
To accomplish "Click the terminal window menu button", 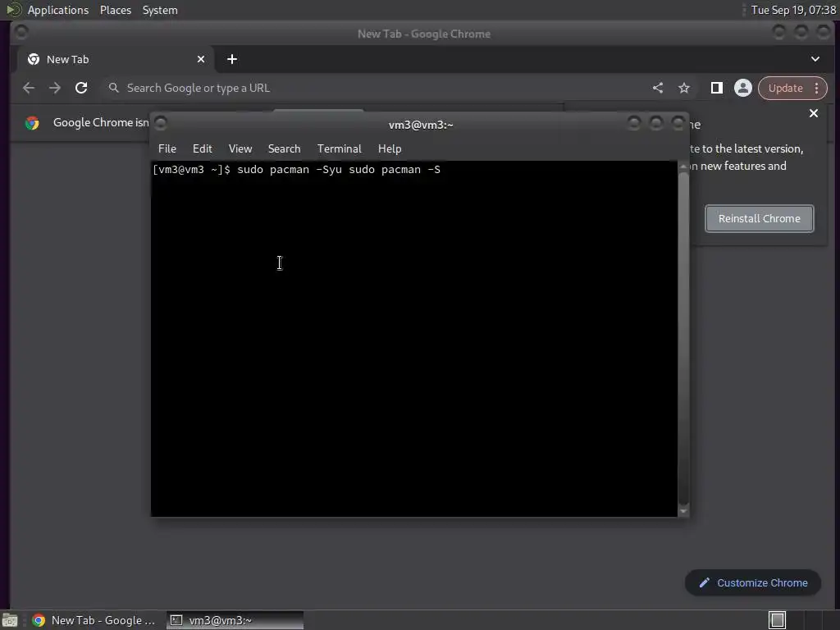I will coord(161,124).
